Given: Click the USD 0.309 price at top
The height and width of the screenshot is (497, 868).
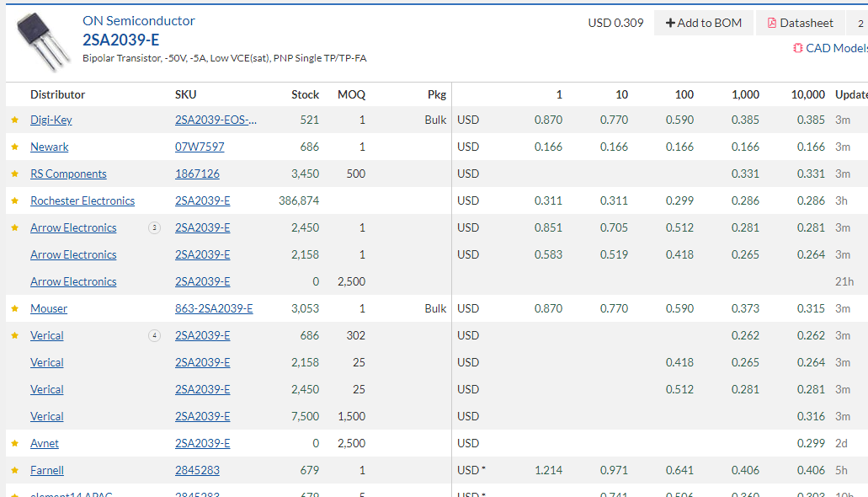Looking at the screenshot, I should [x=615, y=24].
